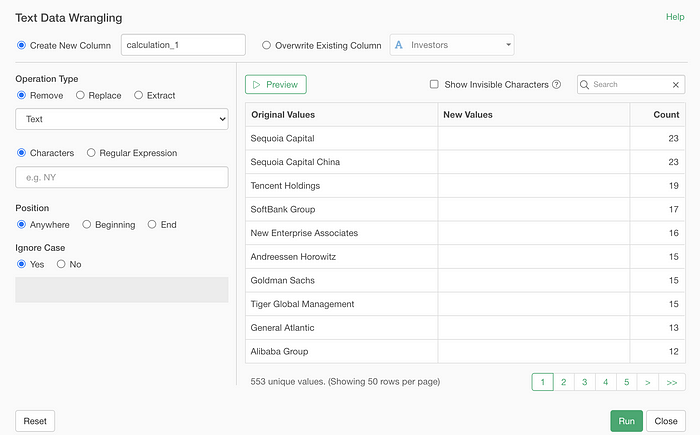
Task: Select Regular Expression radio button
Action: coord(91,153)
